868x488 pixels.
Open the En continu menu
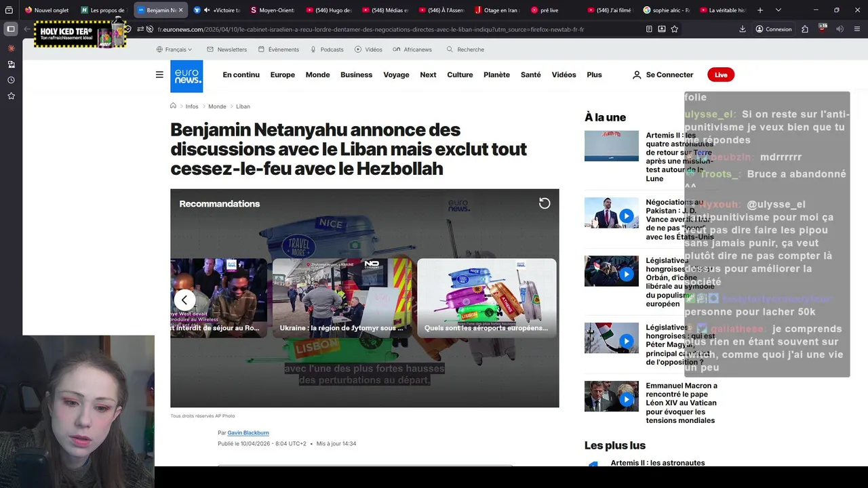point(241,75)
